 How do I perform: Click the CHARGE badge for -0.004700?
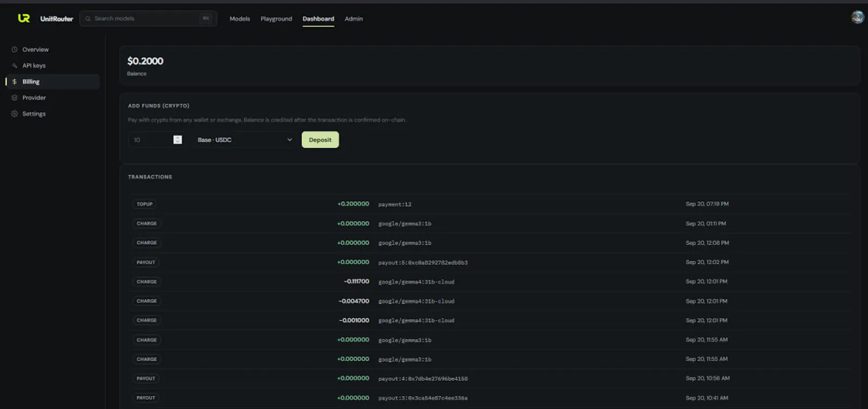(x=146, y=301)
